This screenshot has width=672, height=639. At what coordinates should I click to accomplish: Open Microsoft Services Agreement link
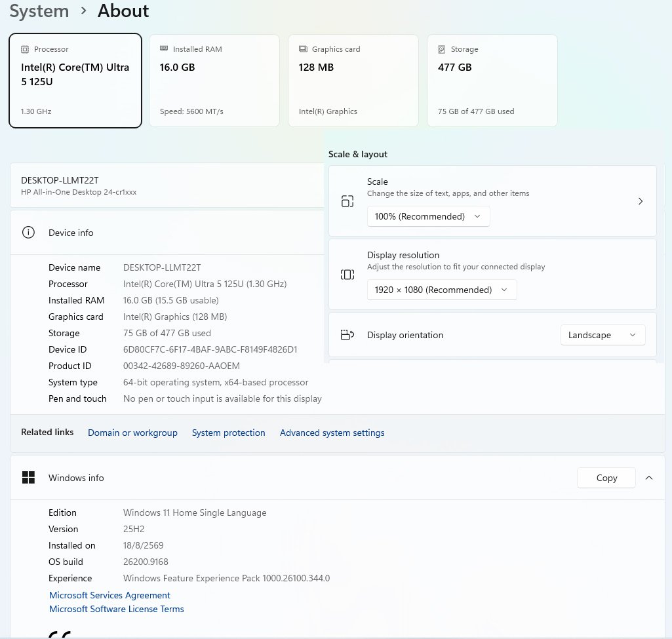[x=109, y=595]
